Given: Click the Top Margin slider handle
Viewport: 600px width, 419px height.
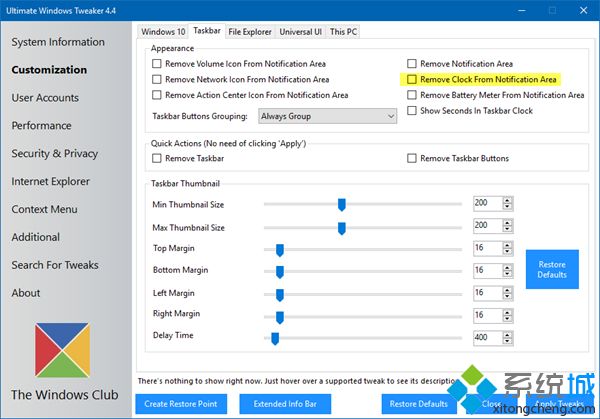Looking at the screenshot, I should 280,250.
